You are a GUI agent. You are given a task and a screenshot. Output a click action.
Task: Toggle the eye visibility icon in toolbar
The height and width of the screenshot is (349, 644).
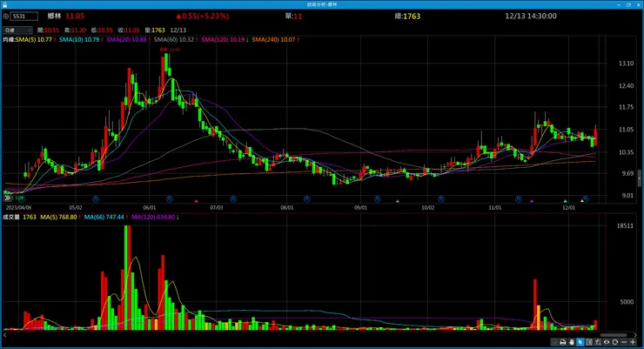(x=607, y=342)
